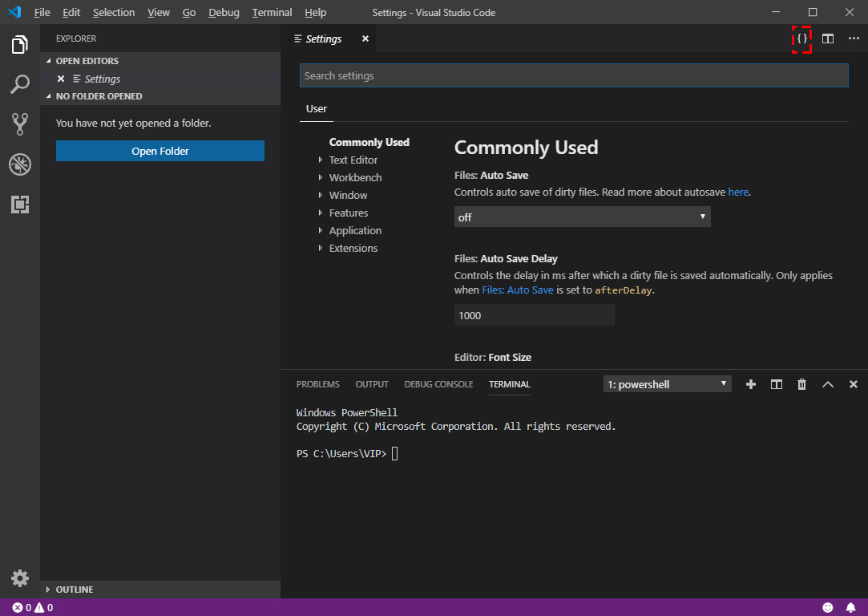This screenshot has height=616, width=868.
Task: Focus the Search settings field
Action: 574,76
